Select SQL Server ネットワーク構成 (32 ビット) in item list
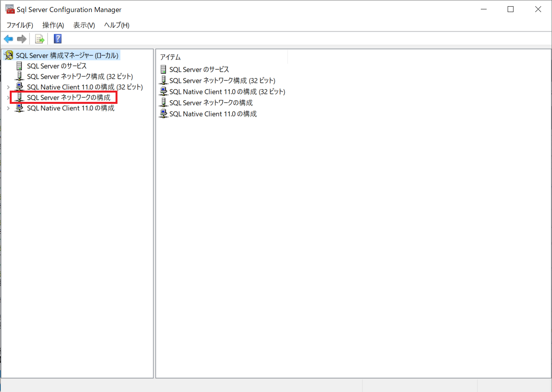The image size is (552, 392). [x=222, y=80]
